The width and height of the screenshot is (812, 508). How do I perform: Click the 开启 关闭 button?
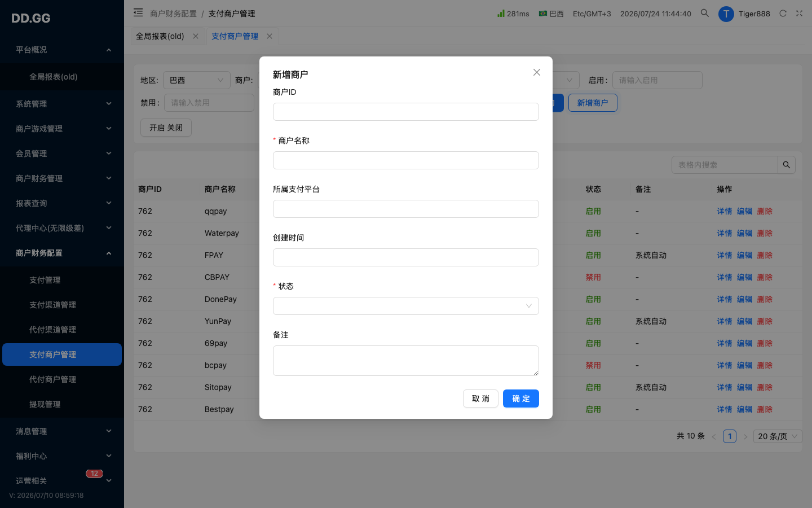pos(166,128)
